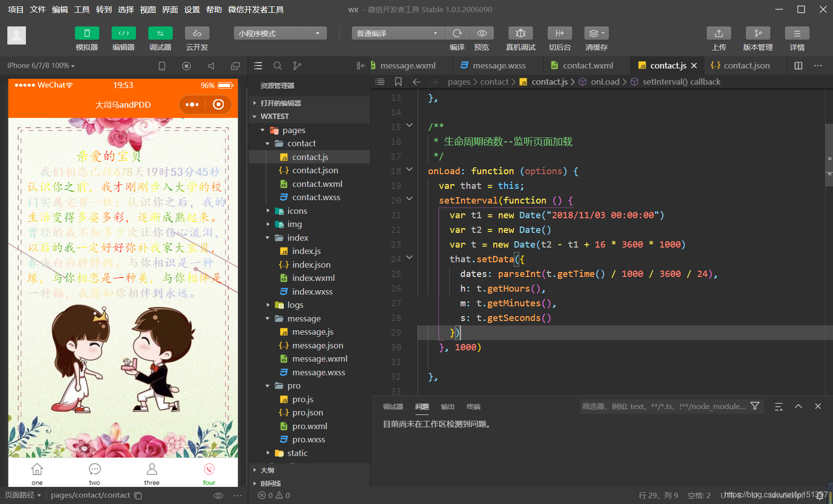This screenshot has height=504, width=833.
Task: Open the 详情 details panel
Action: tap(797, 33)
